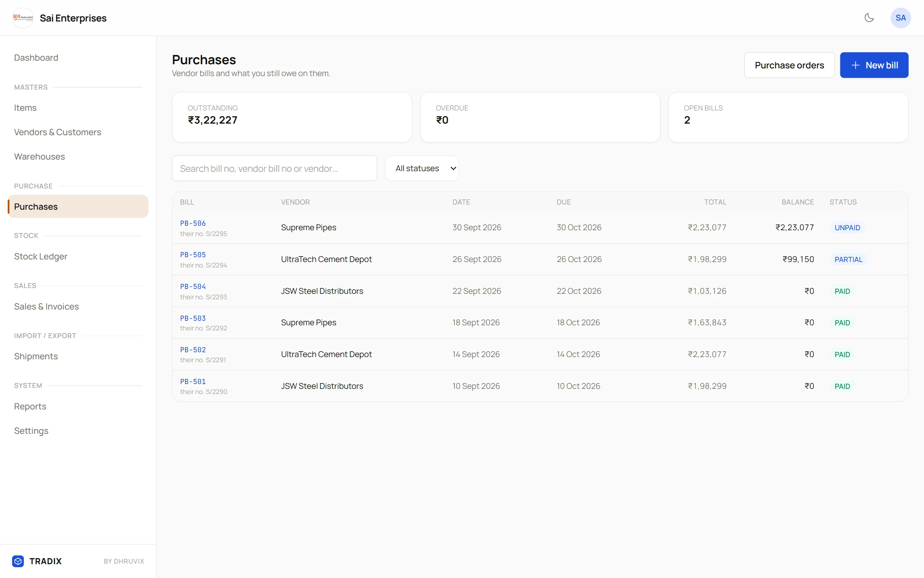Click total ₹1,63,843 cell

707,323
